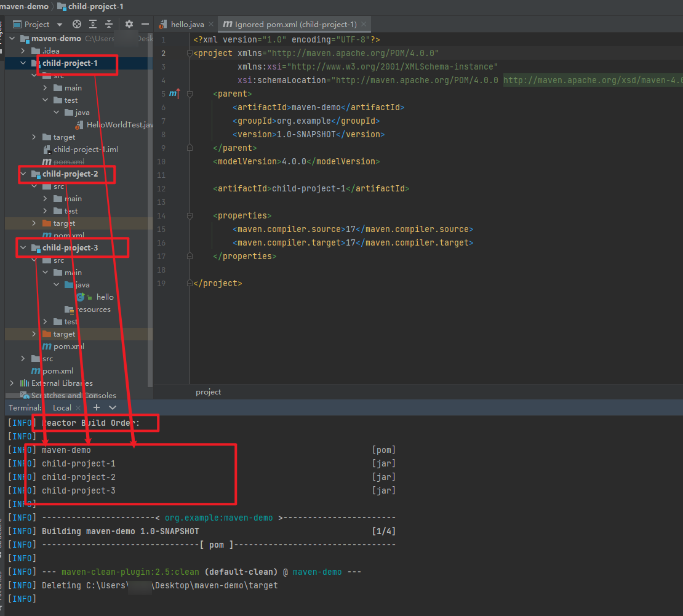Close the Local terminal tab

tap(78, 408)
